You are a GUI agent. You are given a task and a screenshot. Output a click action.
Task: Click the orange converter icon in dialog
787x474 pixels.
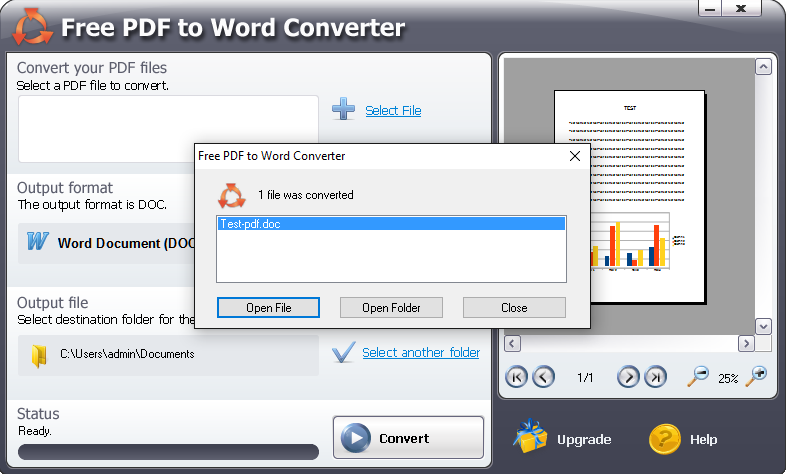pos(231,195)
